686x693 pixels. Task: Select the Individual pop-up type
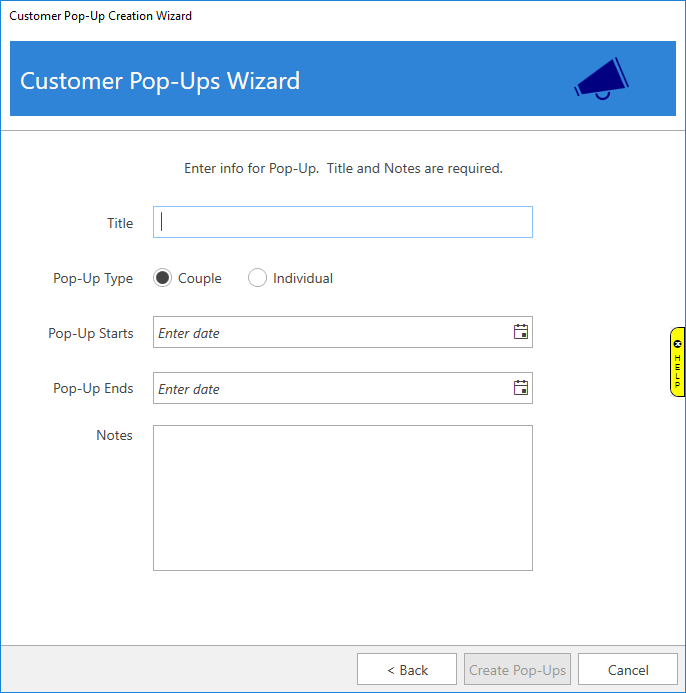[258, 278]
